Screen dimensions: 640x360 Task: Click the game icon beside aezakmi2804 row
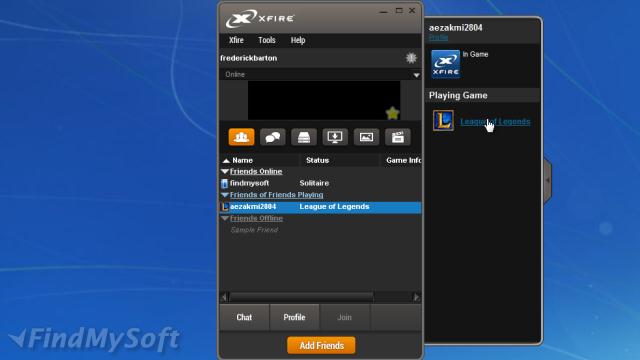(x=224, y=207)
